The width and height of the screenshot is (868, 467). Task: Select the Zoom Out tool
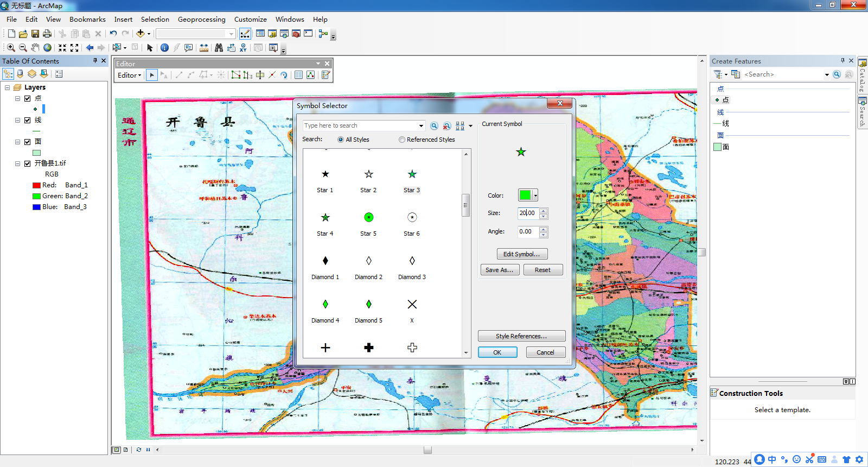[x=23, y=48]
